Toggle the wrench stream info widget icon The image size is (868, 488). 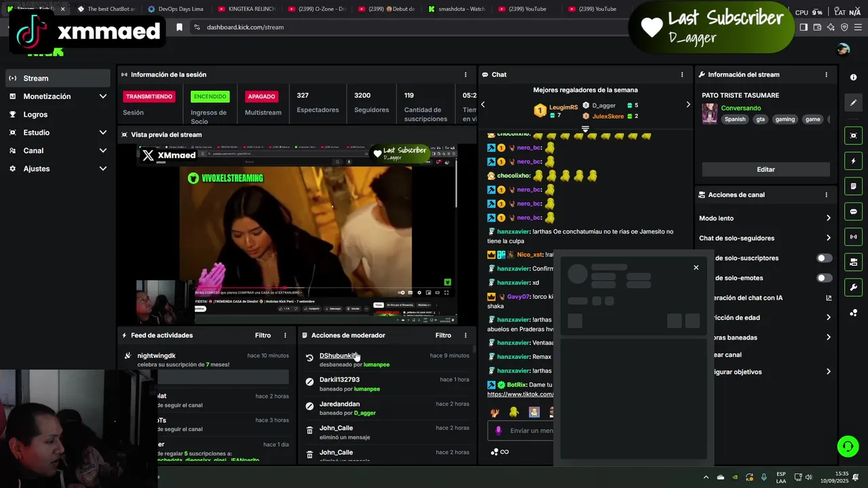point(853,287)
